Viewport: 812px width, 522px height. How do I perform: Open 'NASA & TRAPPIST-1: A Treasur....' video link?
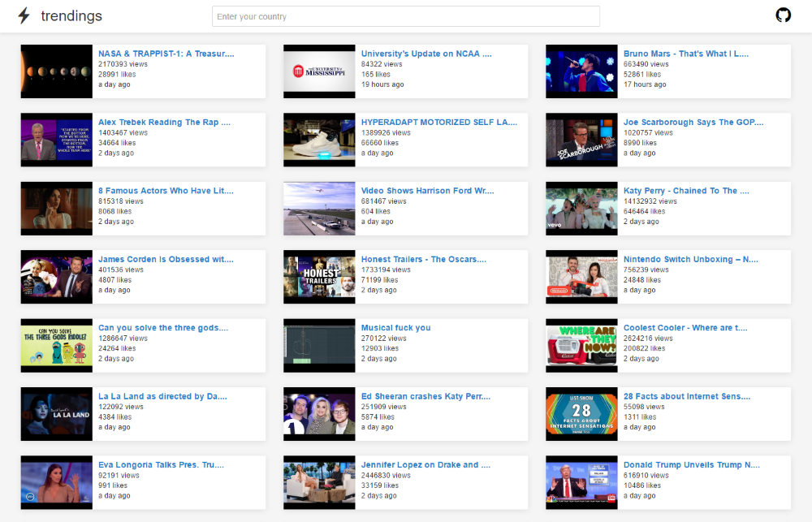(166, 54)
